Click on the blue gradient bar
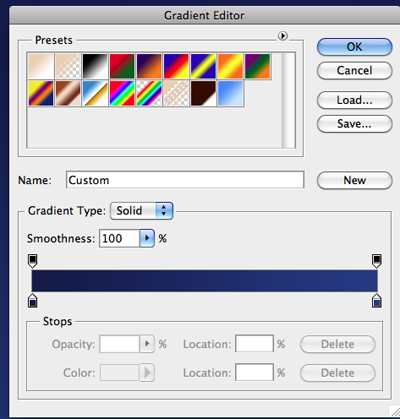Screen dimensions: 400x419 coord(205,281)
